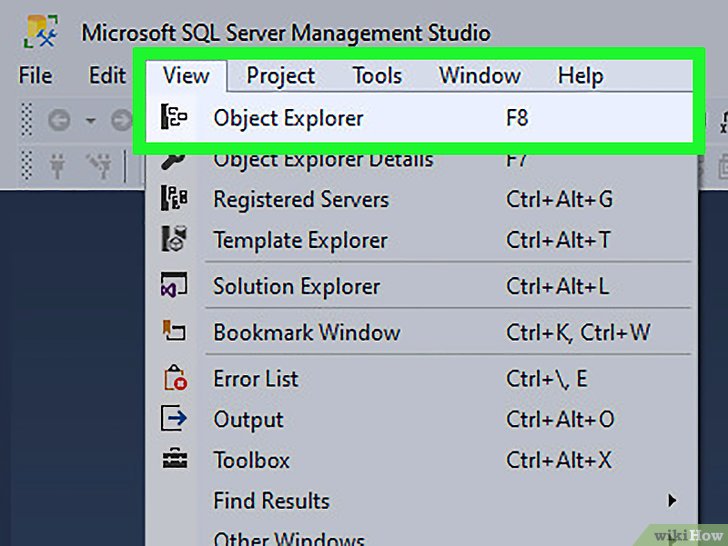Click the lower toolbar drag handle
Viewport: 728px width, 546px height.
click(27, 165)
